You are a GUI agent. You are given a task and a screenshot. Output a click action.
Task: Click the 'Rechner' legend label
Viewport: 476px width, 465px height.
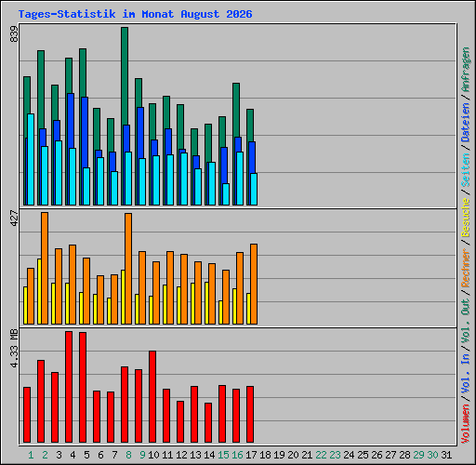[466, 268]
